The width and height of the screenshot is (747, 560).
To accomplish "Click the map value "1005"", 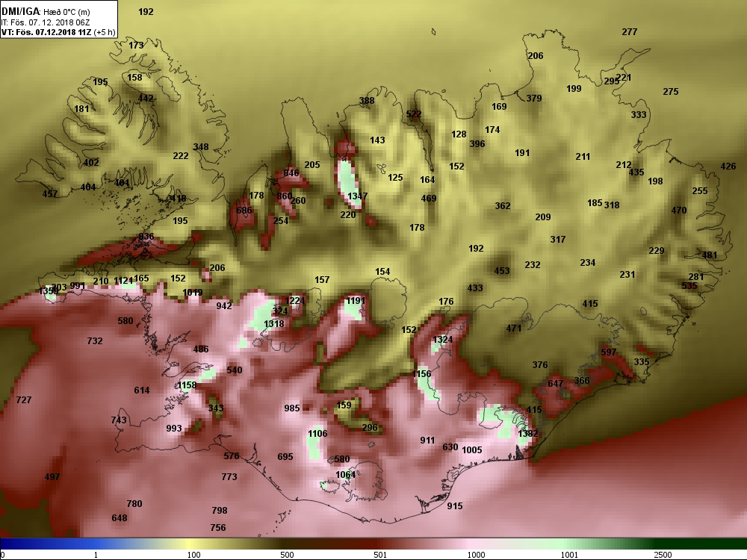I will pyautogui.click(x=471, y=450).
